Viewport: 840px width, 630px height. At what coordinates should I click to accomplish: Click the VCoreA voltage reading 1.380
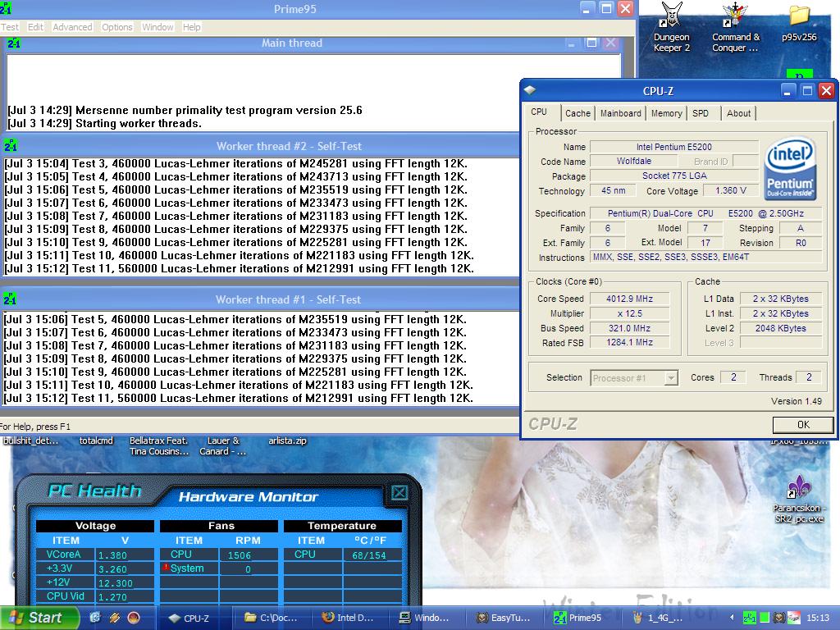(x=112, y=555)
